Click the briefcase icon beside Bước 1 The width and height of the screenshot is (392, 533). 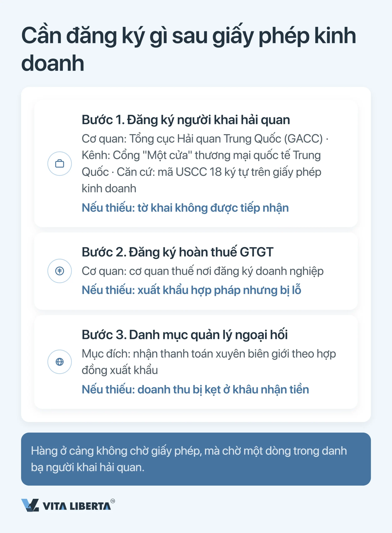click(60, 164)
